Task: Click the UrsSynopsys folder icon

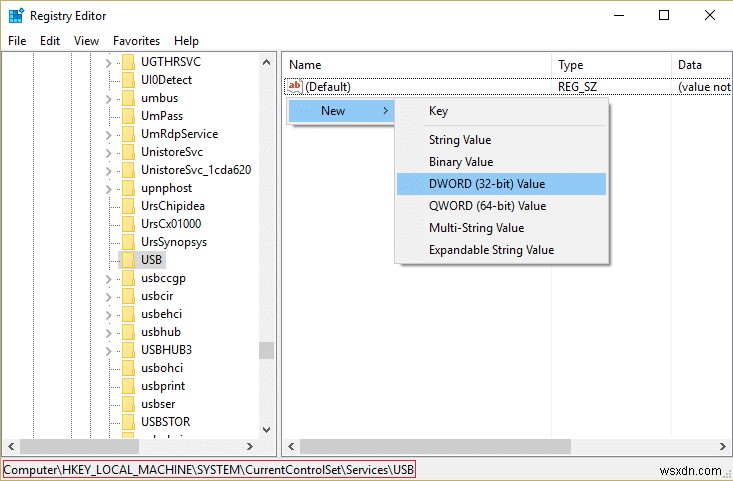Action: pyautogui.click(x=128, y=242)
